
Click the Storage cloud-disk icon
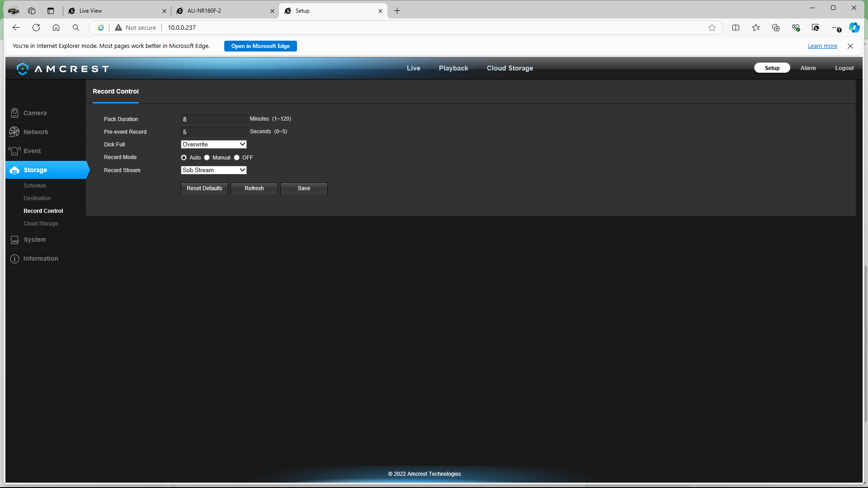click(x=14, y=170)
